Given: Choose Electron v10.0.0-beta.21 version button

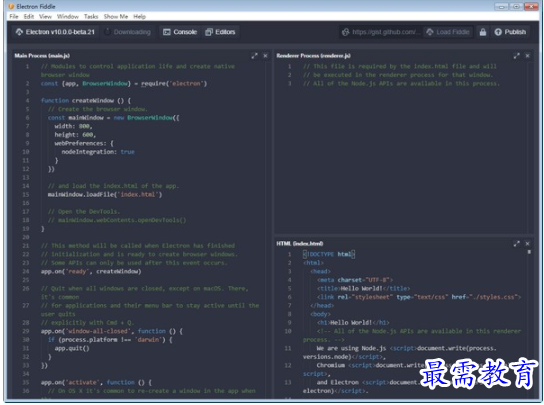Looking at the screenshot, I should pos(56,32).
